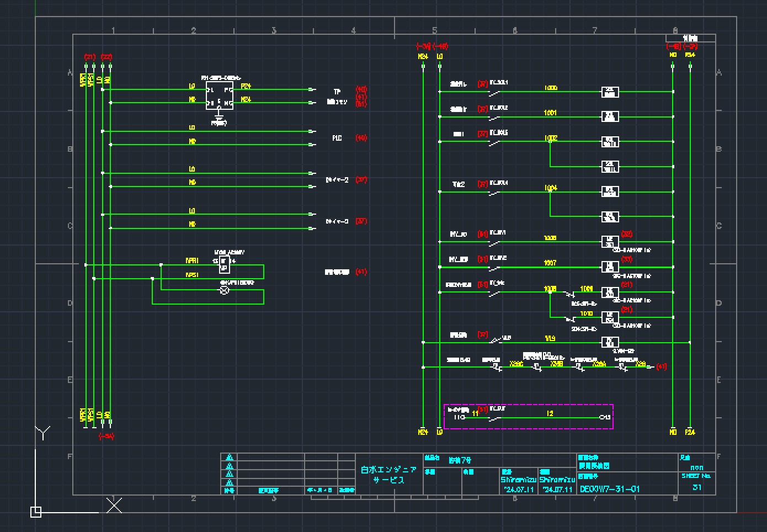The height and width of the screenshot is (532, 767).
Task: Click the red (40) cross reference beside PLC
Action: tap(361, 138)
